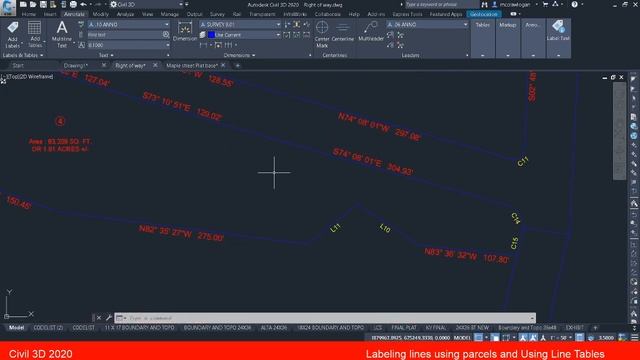Switch to the Analyze ribbon tab
640x360 pixels.
tap(125, 14)
